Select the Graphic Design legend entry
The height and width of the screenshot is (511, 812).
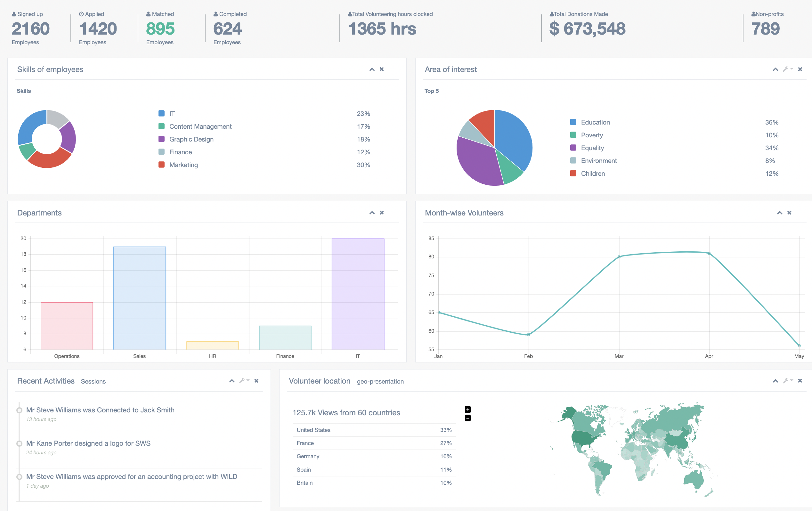point(191,139)
